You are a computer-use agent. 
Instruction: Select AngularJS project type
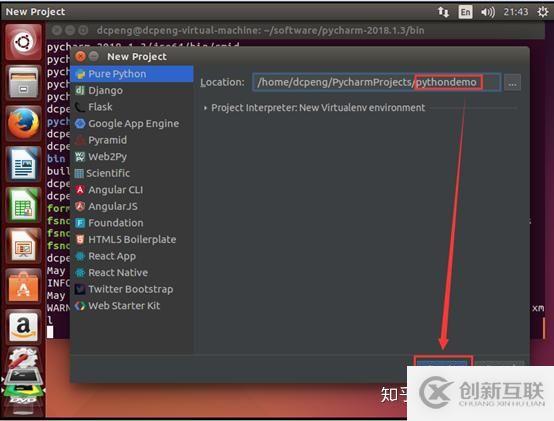(132, 206)
